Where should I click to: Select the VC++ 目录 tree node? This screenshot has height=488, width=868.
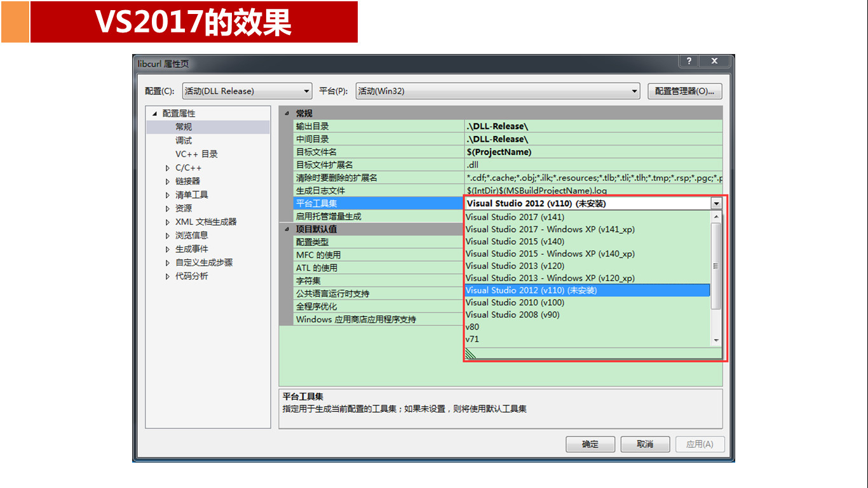[x=196, y=154]
